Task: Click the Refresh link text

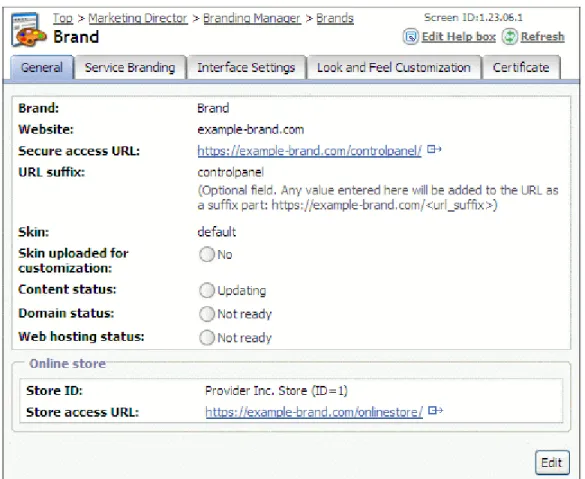Action: [x=542, y=37]
